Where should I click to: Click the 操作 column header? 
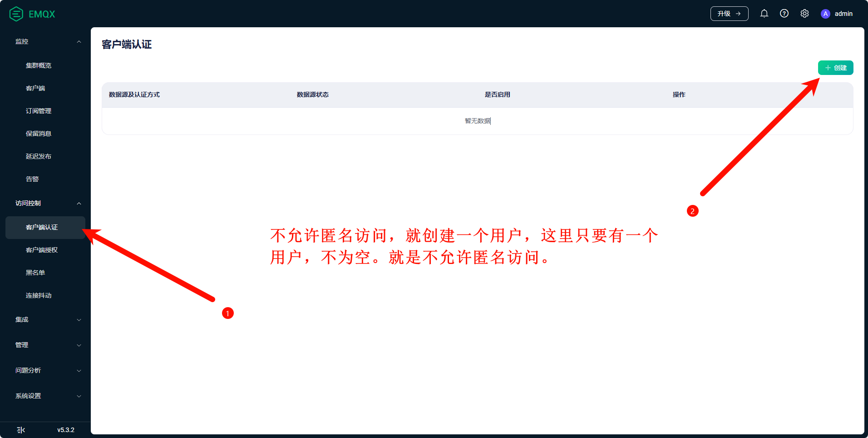pos(679,95)
